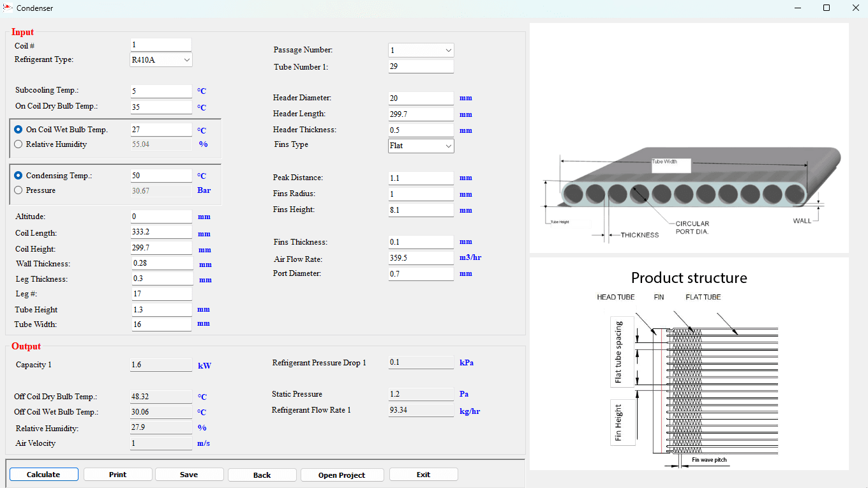Click Subcooling Temp. input field
The width and height of the screenshot is (868, 488).
click(161, 91)
